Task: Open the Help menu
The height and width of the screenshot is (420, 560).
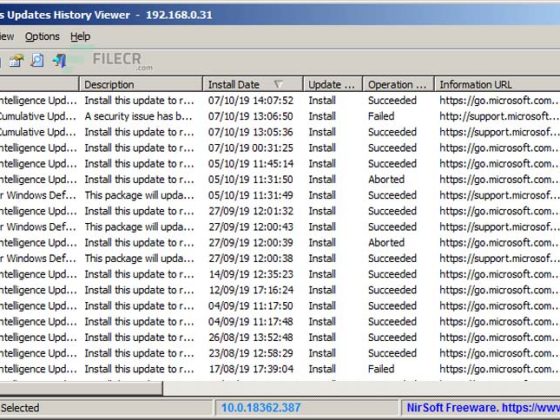Action: click(80, 36)
